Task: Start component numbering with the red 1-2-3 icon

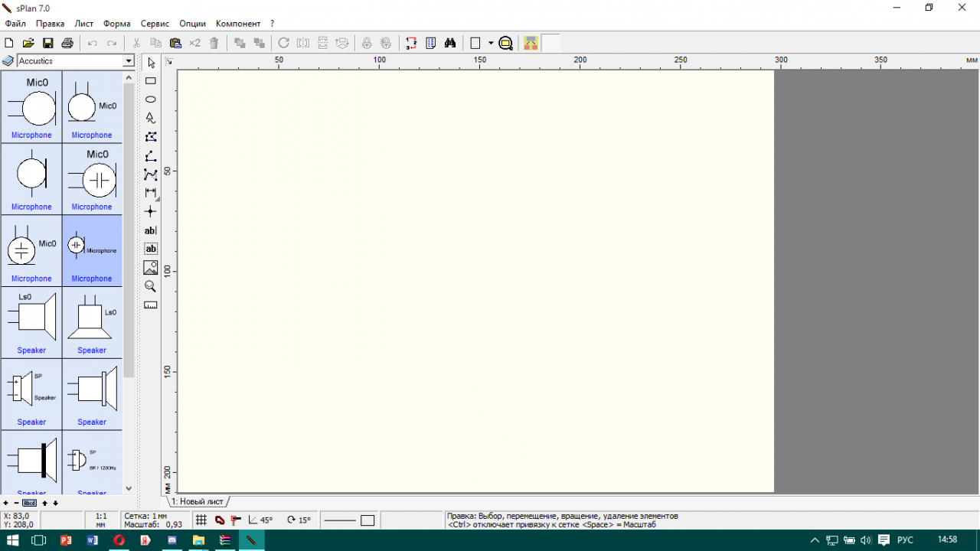Action: point(411,43)
